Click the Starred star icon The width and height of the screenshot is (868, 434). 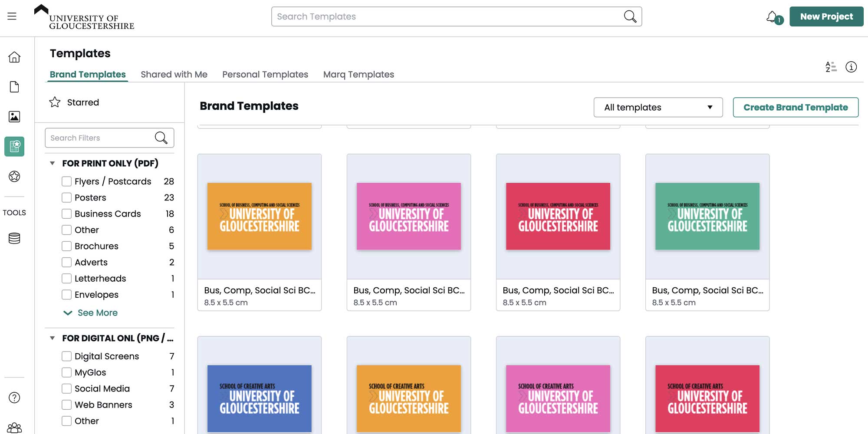(55, 102)
